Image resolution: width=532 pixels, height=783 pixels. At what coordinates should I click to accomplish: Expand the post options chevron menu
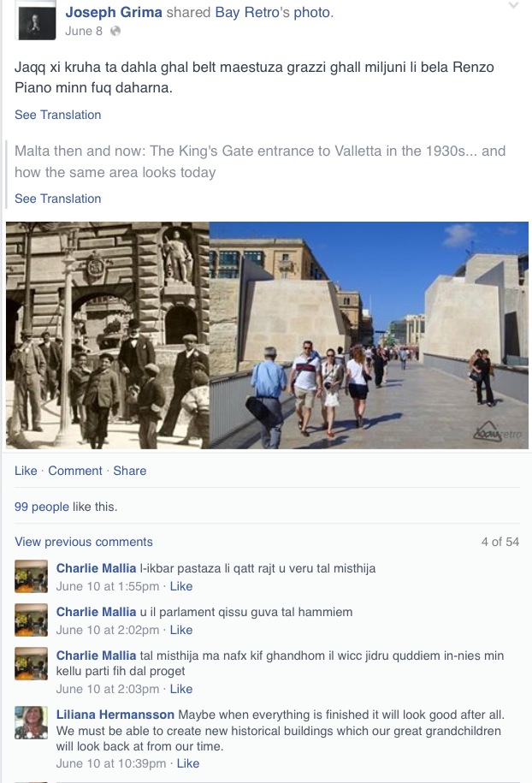513,5
